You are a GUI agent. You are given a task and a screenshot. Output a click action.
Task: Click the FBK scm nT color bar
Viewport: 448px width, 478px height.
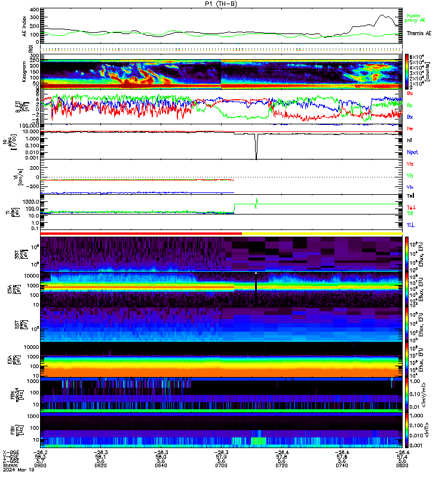coord(407,430)
